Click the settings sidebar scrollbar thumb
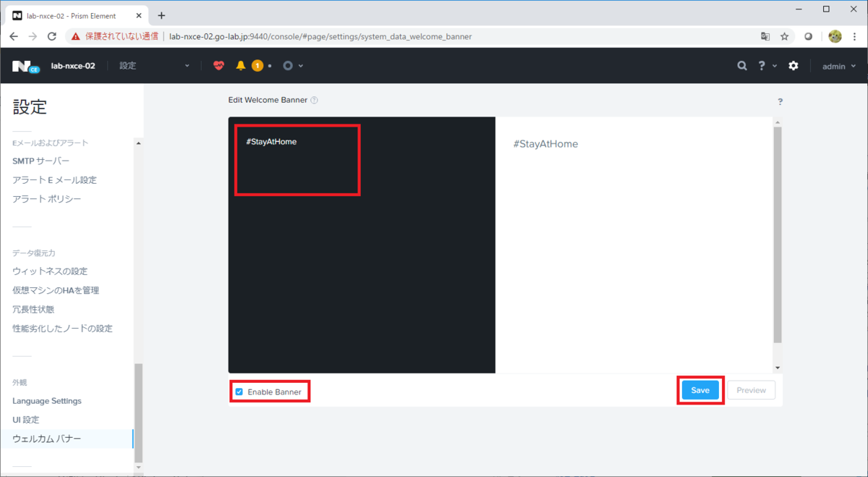The height and width of the screenshot is (477, 868). (x=138, y=411)
